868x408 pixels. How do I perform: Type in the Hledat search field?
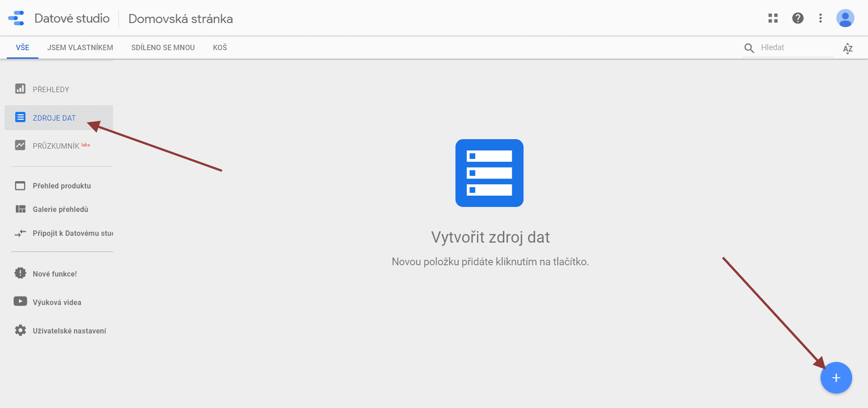tap(796, 48)
